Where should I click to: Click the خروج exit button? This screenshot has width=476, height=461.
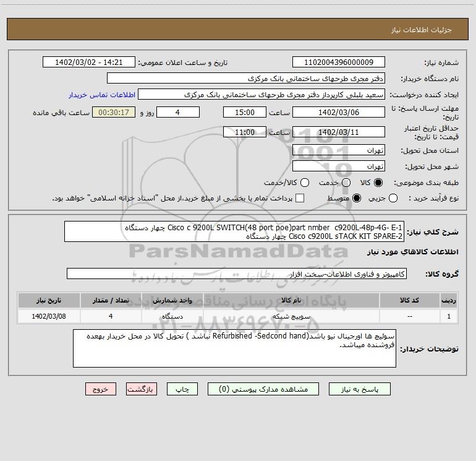point(101,389)
